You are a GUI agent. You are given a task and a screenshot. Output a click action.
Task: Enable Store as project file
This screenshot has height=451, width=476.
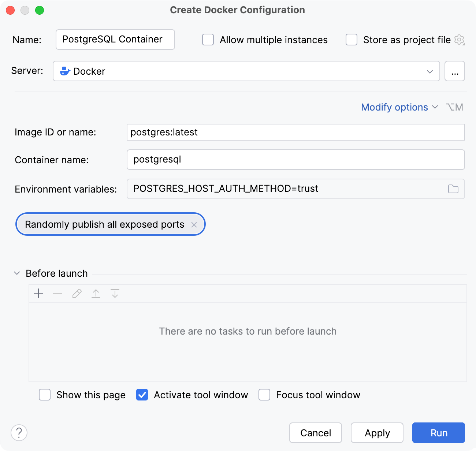coord(351,40)
